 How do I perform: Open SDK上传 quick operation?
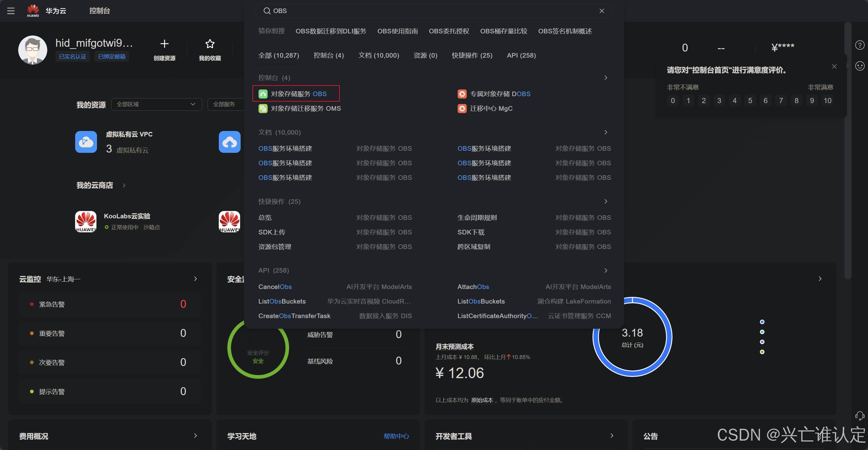[x=272, y=232]
